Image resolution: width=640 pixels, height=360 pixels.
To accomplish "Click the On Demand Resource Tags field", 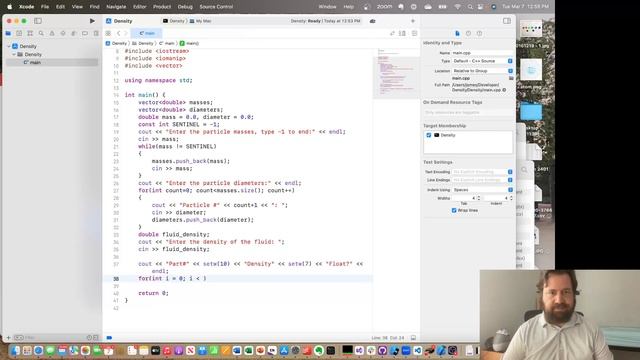I will pyautogui.click(x=468, y=112).
